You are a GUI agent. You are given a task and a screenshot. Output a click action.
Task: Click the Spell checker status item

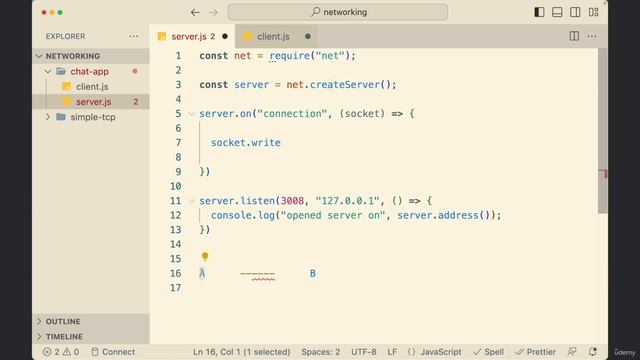point(489,352)
